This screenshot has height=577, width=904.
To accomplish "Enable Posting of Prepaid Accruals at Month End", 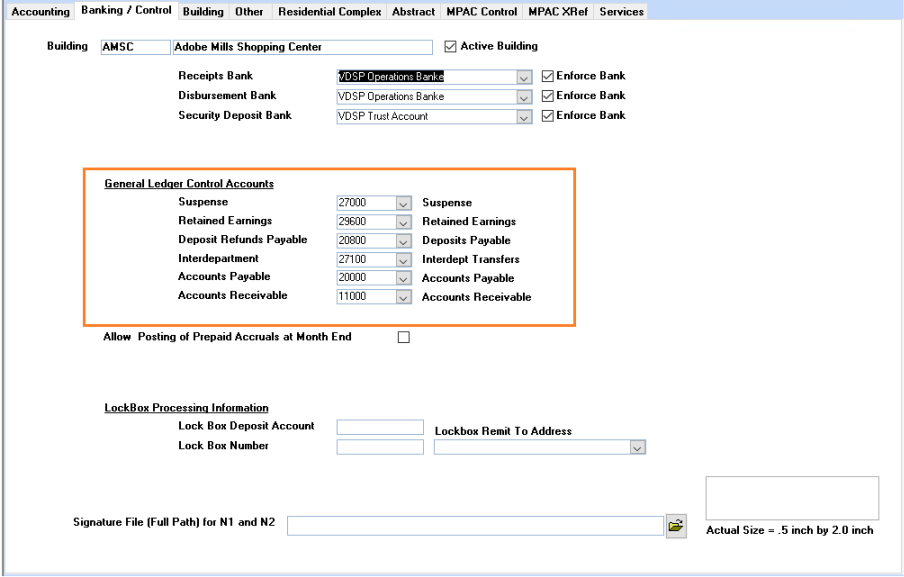I will 404,337.
